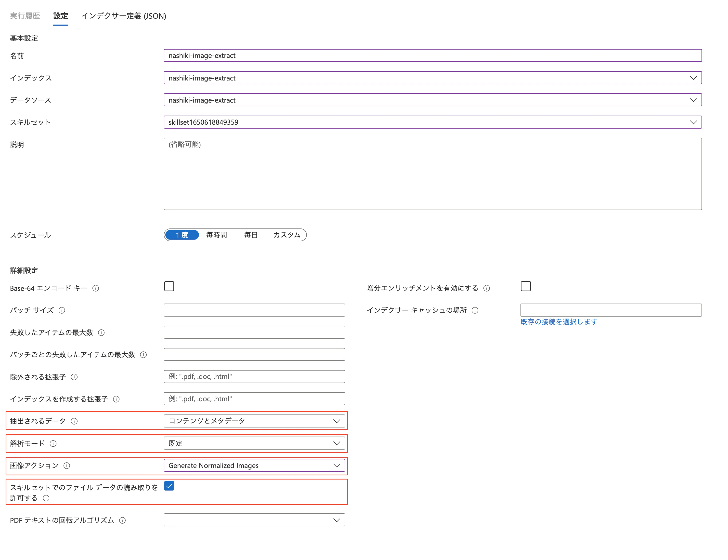Select 毎日 schedule option
This screenshot has width=728, height=560.
tap(251, 235)
